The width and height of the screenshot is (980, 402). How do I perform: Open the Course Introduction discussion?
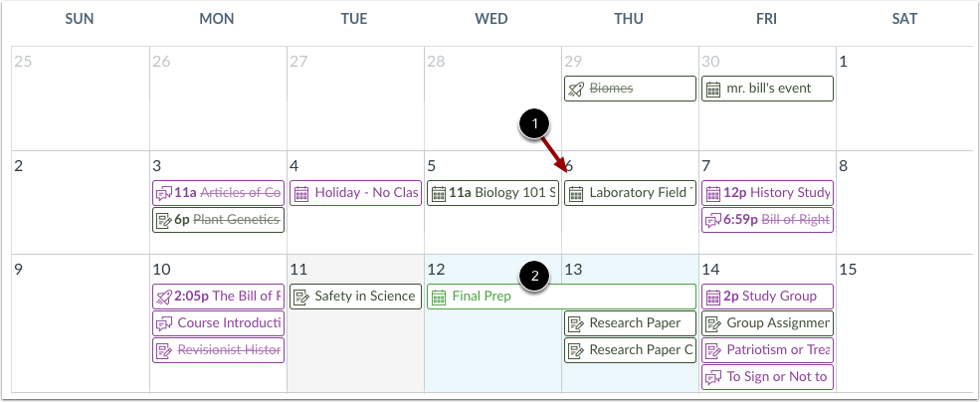coord(218,323)
